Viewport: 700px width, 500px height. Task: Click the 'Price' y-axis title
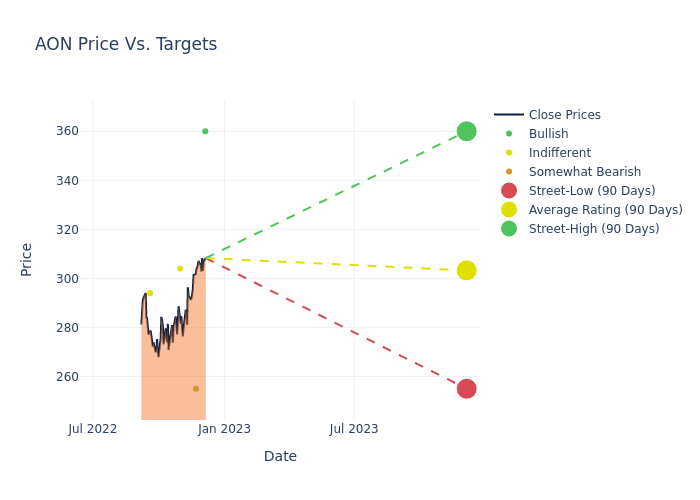tap(27, 259)
